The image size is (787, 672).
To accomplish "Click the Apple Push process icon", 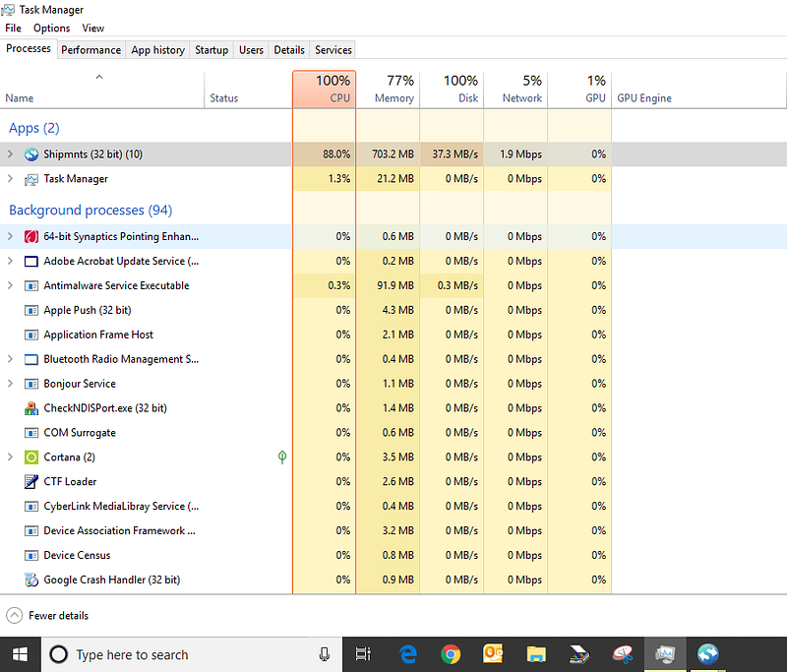I will pyautogui.click(x=31, y=310).
